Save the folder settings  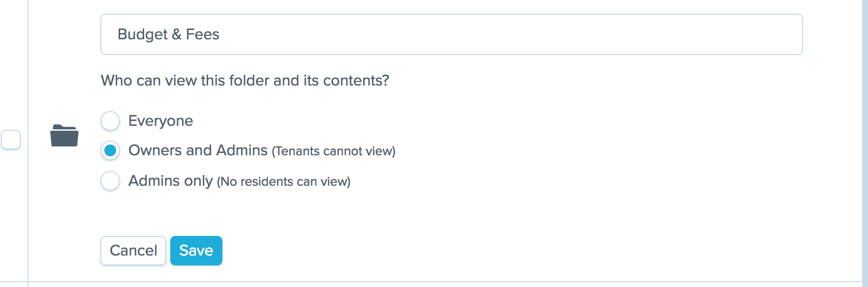(x=196, y=251)
